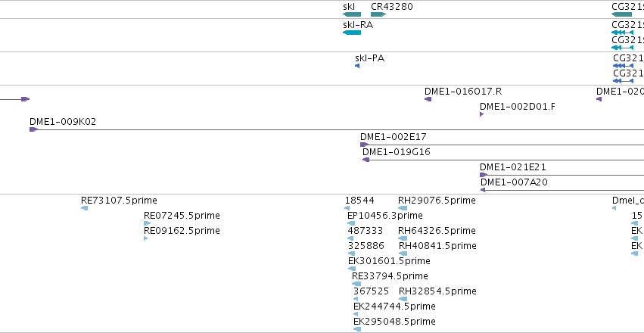This screenshot has height=333, width=644.
Task: Select the RE33794.5prime EST glyph
Action: [x=356, y=284]
